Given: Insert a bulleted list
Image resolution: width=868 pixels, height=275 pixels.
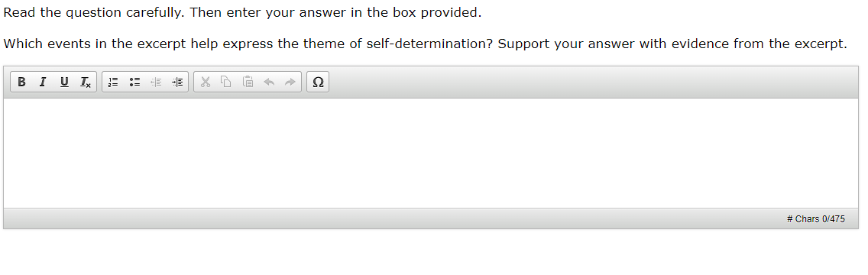Looking at the screenshot, I should 134,82.
